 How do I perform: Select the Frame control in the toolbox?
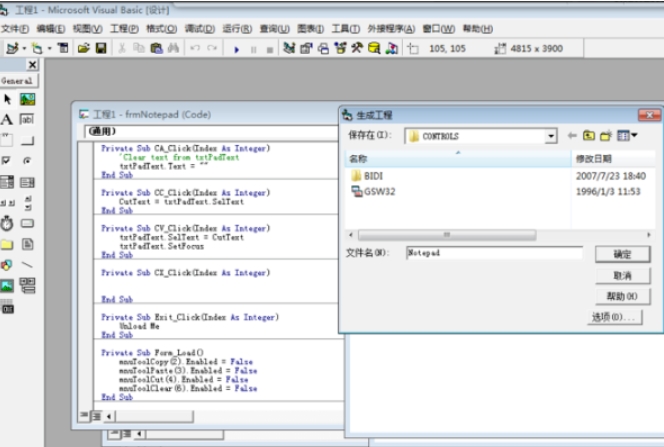pyautogui.click(x=7, y=140)
